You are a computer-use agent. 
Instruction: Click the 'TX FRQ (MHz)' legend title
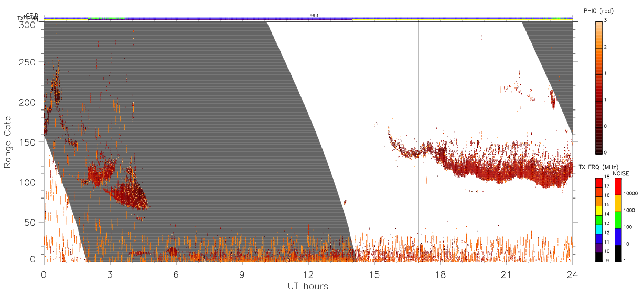click(598, 167)
